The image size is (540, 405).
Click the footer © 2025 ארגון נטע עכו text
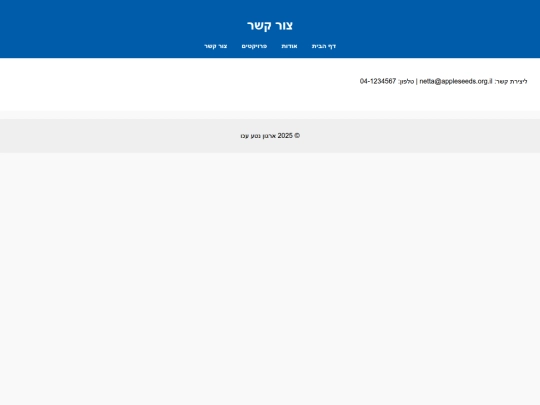click(270, 136)
